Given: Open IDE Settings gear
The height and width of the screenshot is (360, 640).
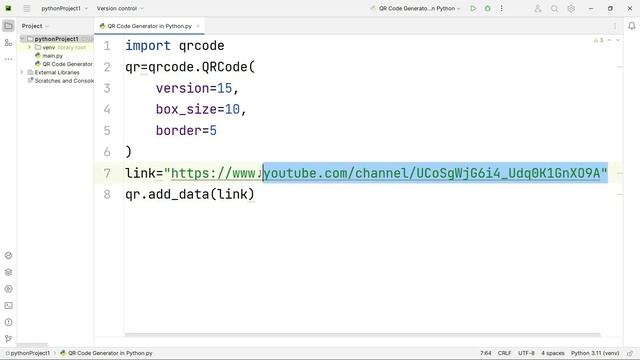Looking at the screenshot, I should click(x=571, y=8).
